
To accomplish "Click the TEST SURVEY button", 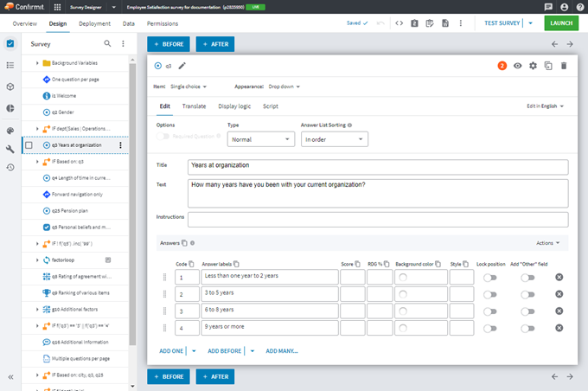I will point(502,23).
